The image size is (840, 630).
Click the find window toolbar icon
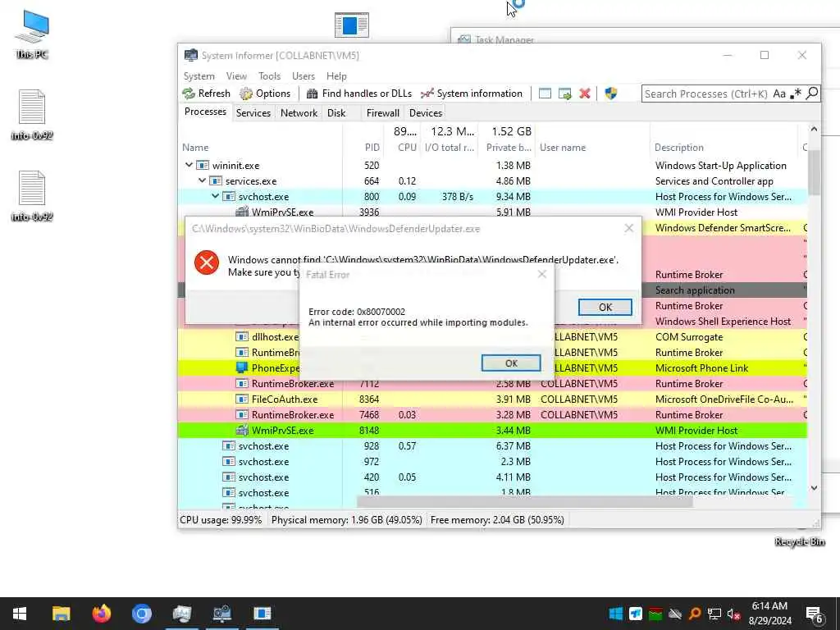tap(545, 94)
